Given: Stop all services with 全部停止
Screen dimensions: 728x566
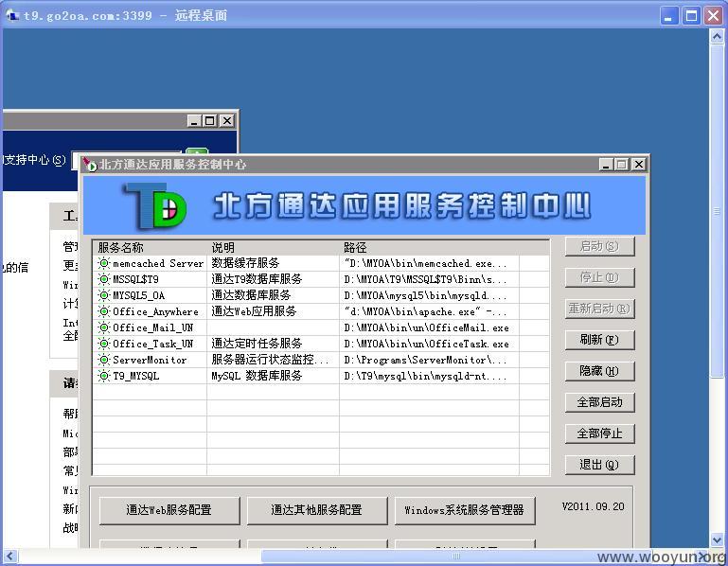Looking at the screenshot, I should (599, 433).
